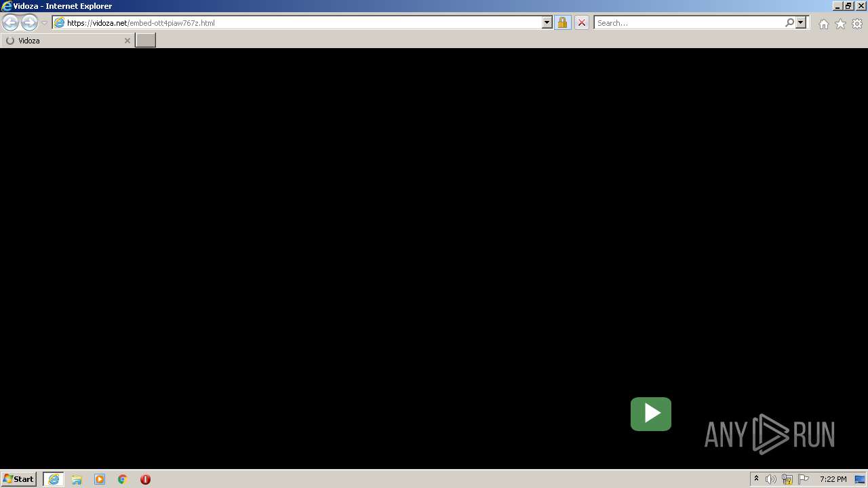
Task: Open the Tools gear menu
Action: (857, 24)
